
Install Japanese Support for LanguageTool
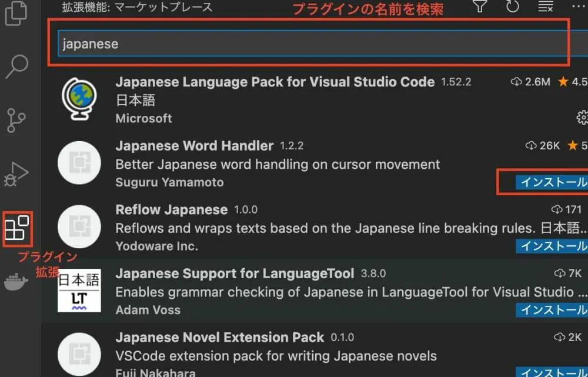553,309
